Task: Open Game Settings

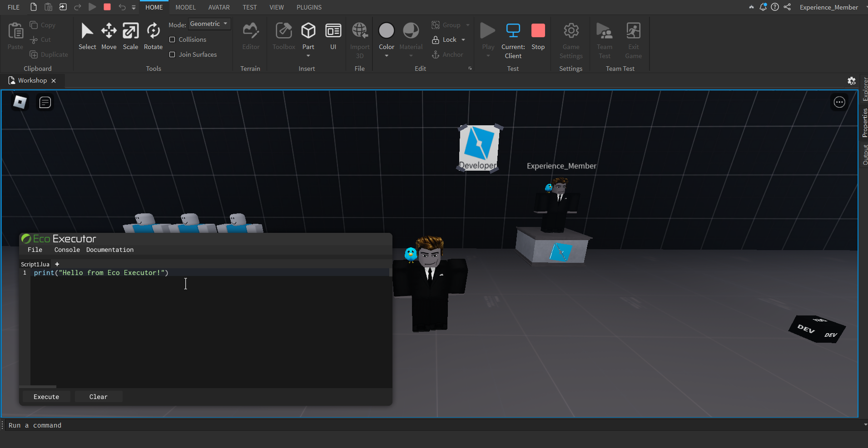Action: (571, 31)
